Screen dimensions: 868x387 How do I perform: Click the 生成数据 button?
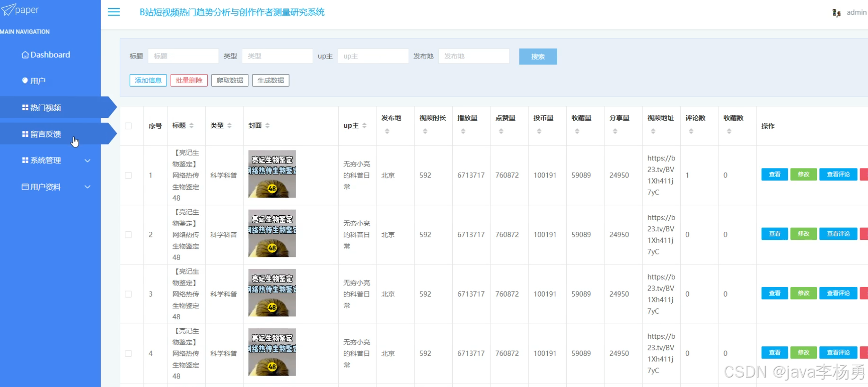271,80
